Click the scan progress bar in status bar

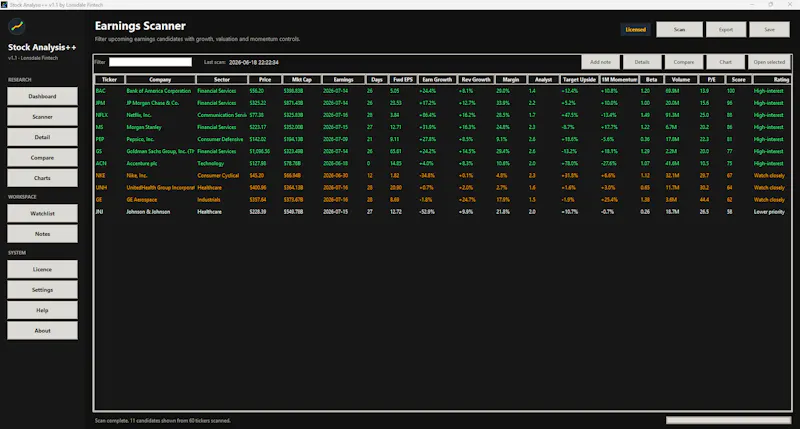click(729, 420)
